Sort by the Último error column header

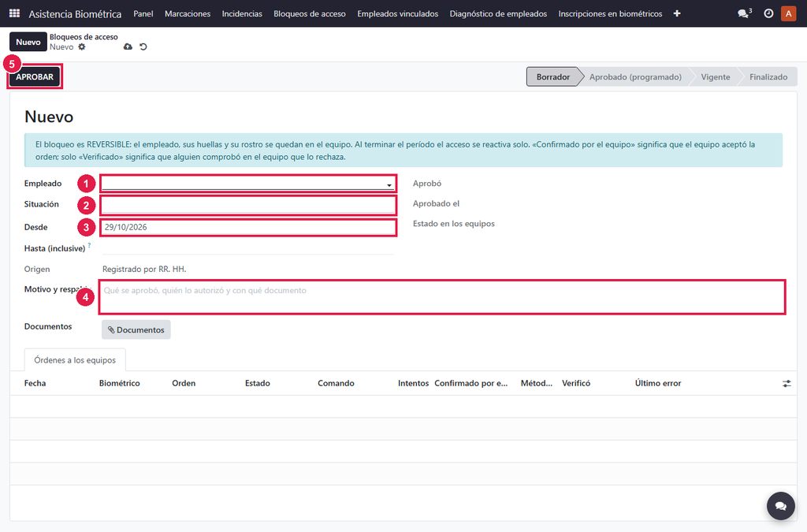[x=658, y=383]
